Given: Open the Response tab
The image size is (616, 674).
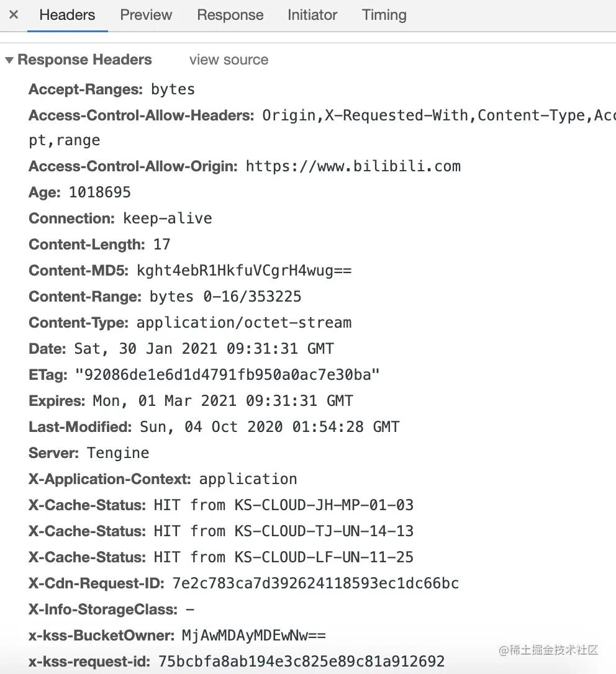Looking at the screenshot, I should [230, 15].
